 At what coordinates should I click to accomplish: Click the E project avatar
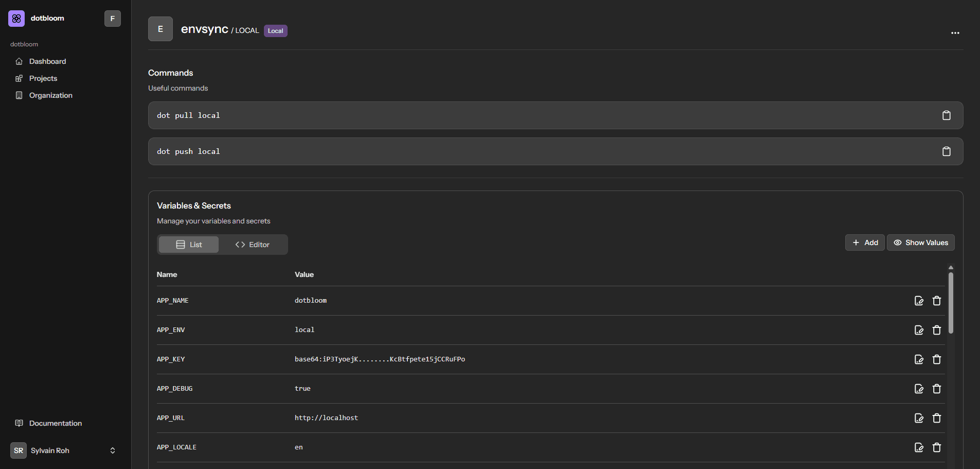pos(161,29)
